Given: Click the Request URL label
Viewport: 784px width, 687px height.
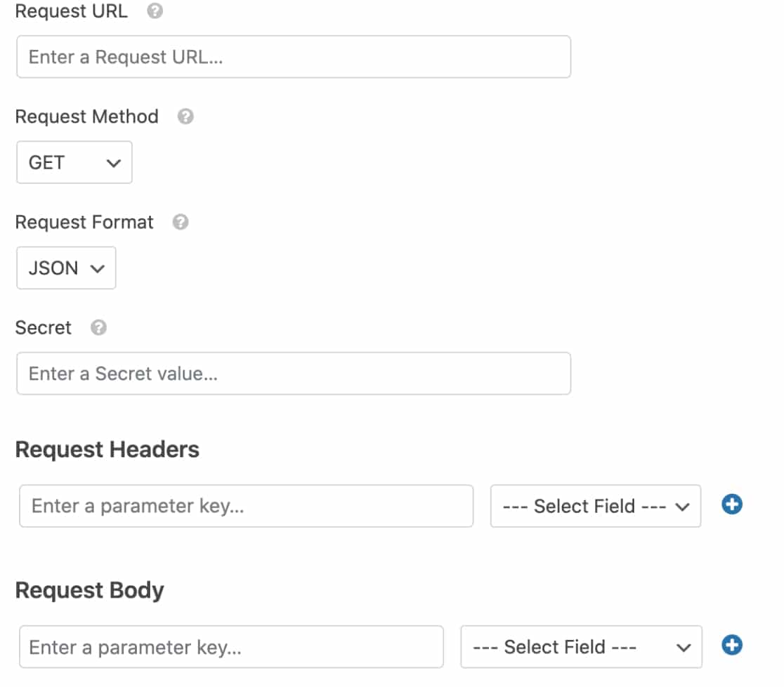Looking at the screenshot, I should [72, 11].
